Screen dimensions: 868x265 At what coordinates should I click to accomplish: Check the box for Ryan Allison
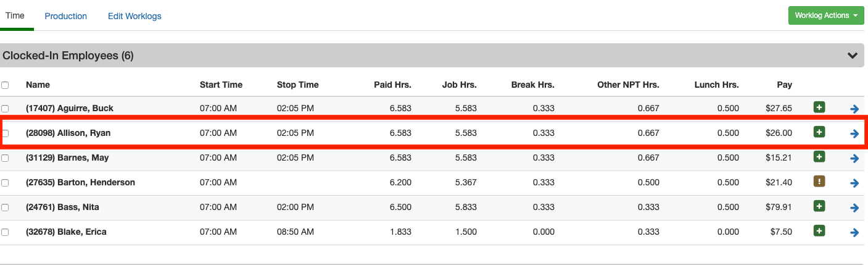(x=6, y=133)
